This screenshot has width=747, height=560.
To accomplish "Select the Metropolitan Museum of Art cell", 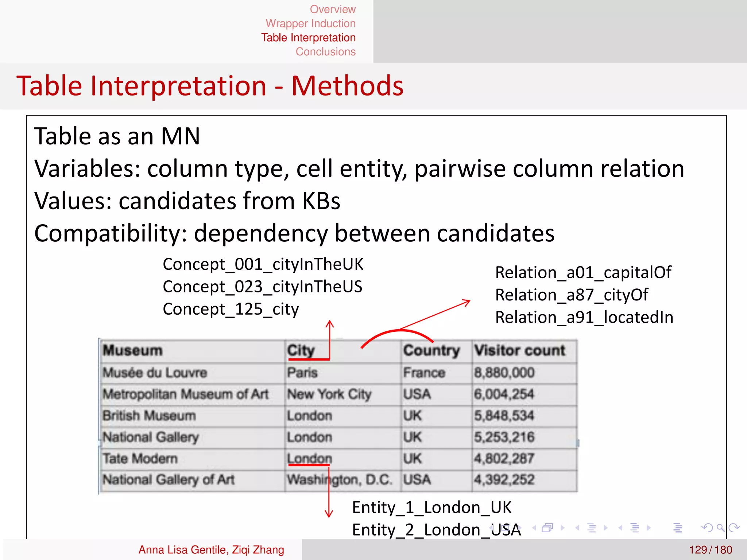I will tap(192, 394).
